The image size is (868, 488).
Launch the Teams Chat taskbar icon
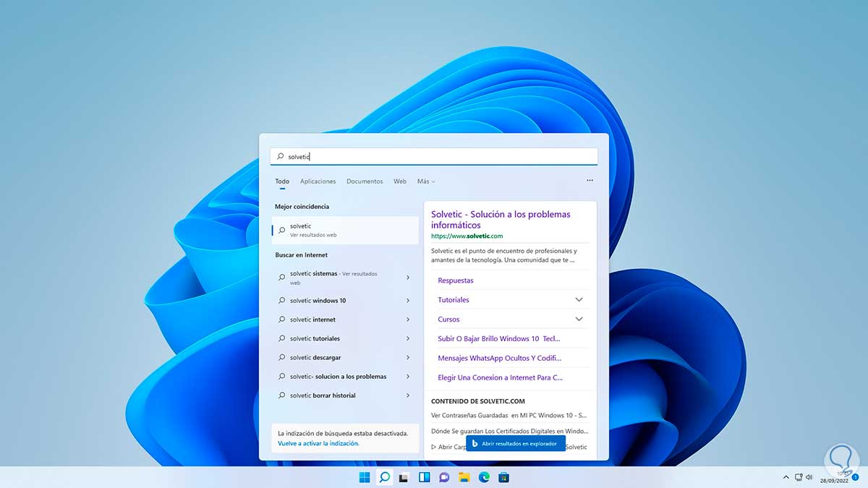444,477
